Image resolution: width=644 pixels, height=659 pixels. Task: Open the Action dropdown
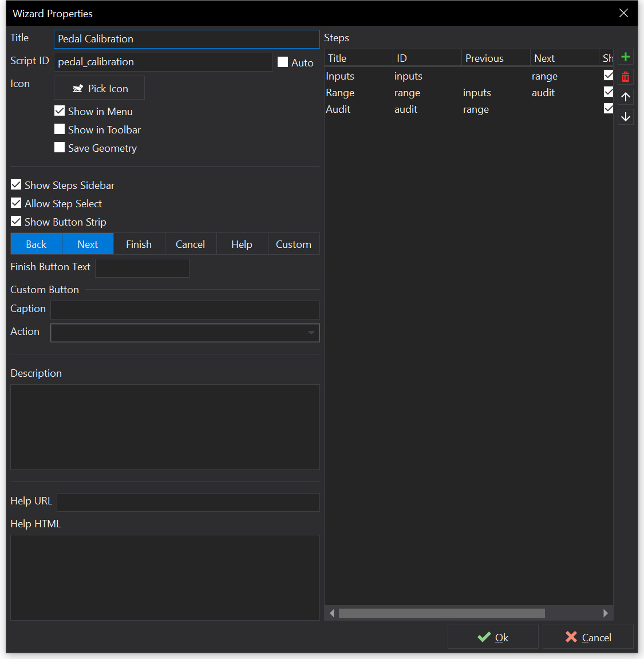tap(311, 333)
